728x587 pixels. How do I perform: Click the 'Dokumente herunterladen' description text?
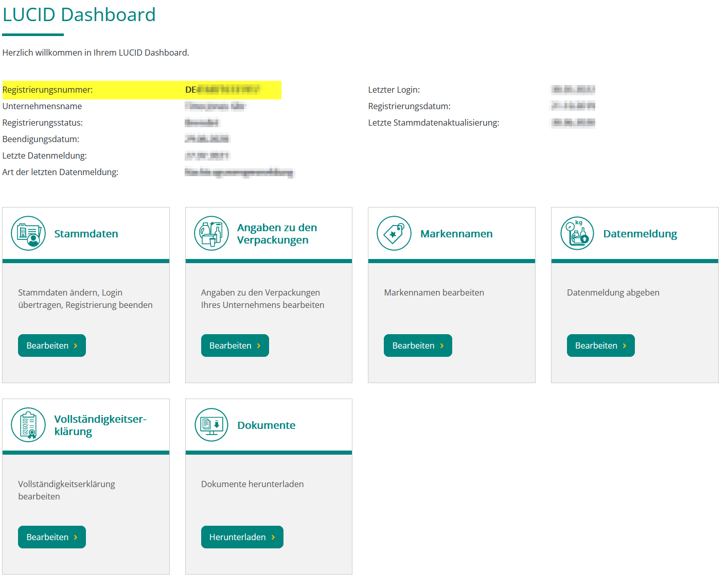tap(253, 484)
